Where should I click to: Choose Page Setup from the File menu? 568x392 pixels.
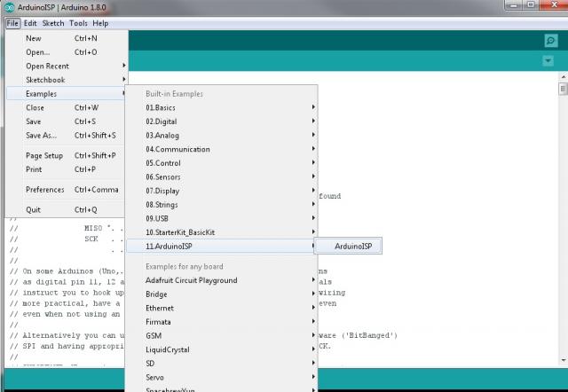coord(67,155)
